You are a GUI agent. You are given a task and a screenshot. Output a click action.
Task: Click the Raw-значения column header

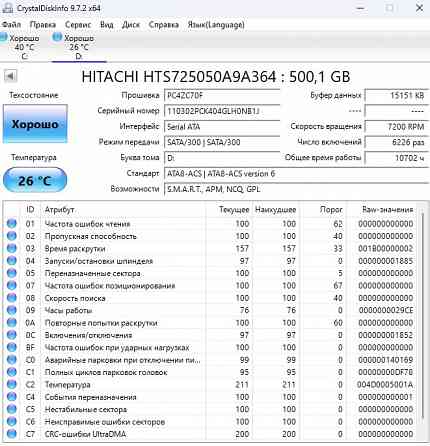(382, 210)
